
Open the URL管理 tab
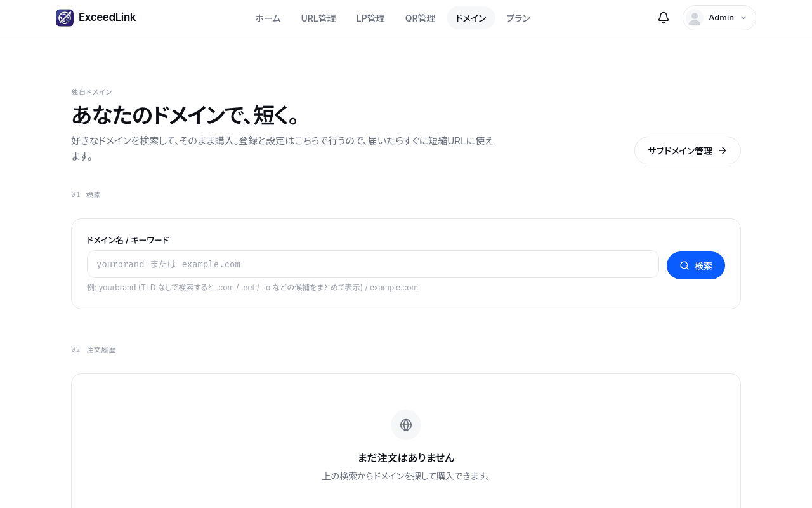pos(318,18)
